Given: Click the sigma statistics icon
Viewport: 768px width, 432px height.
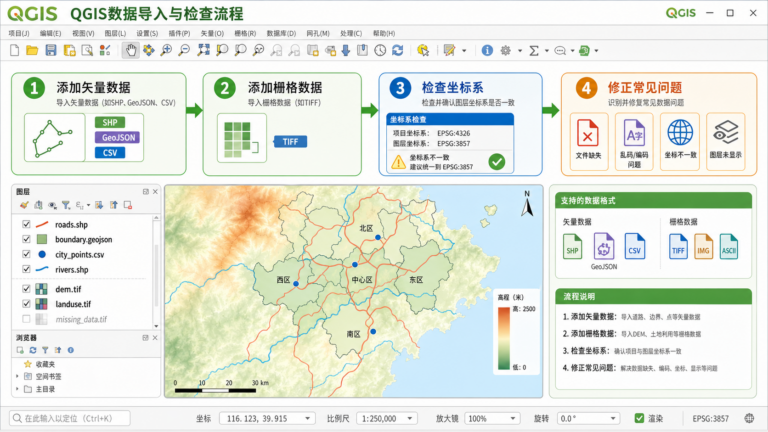Looking at the screenshot, I should (x=534, y=50).
